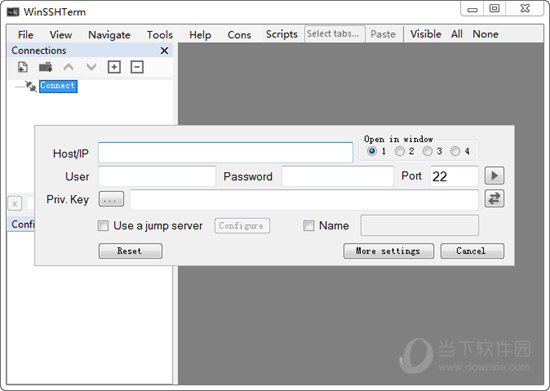Enable the Name checkbox
550x391 pixels.
click(x=308, y=225)
